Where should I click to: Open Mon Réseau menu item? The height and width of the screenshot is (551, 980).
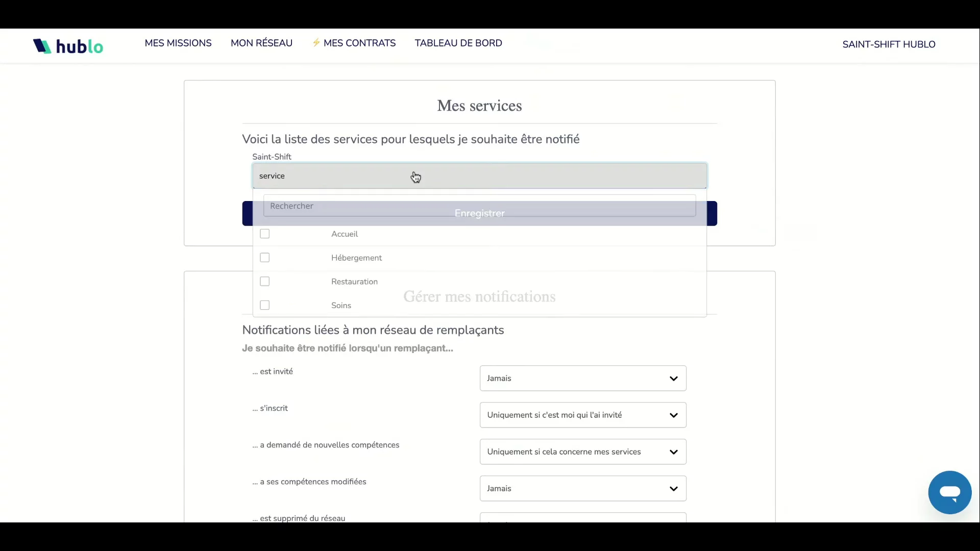261,43
